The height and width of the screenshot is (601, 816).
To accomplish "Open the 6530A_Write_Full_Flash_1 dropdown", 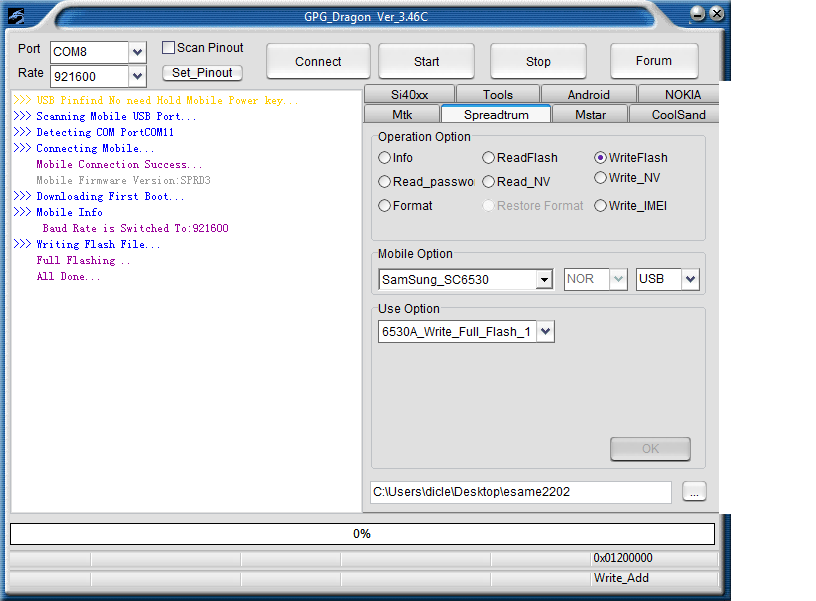I will point(545,331).
